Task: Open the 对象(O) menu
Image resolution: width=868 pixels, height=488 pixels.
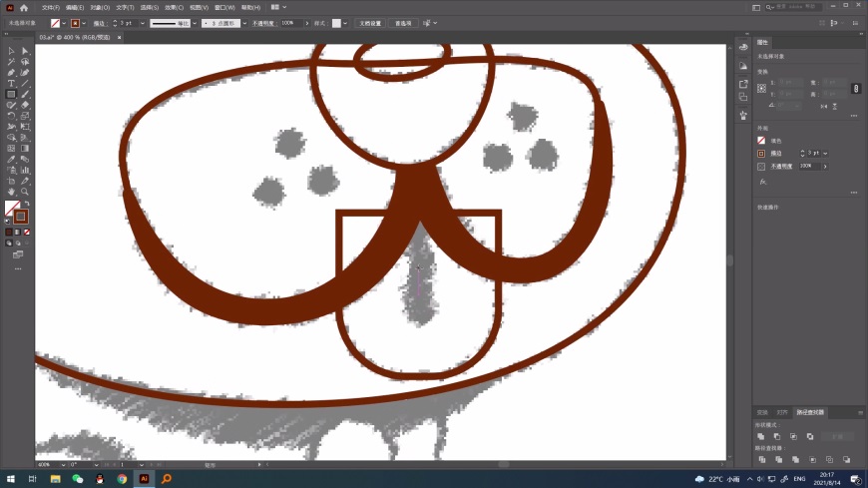Action: [100, 8]
